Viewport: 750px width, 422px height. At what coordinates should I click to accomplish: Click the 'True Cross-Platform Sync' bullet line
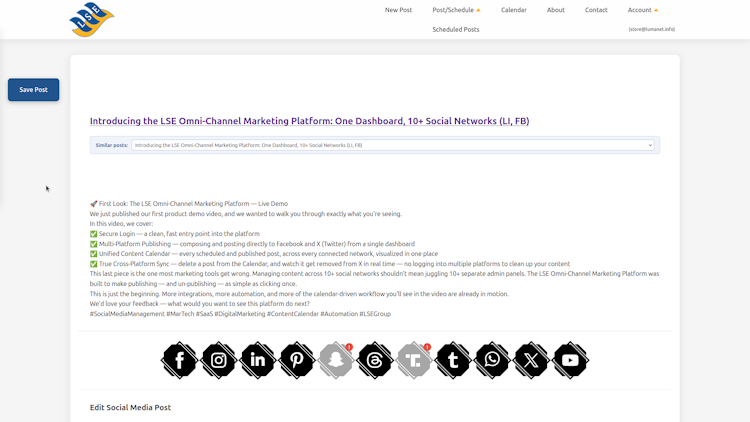(x=330, y=264)
